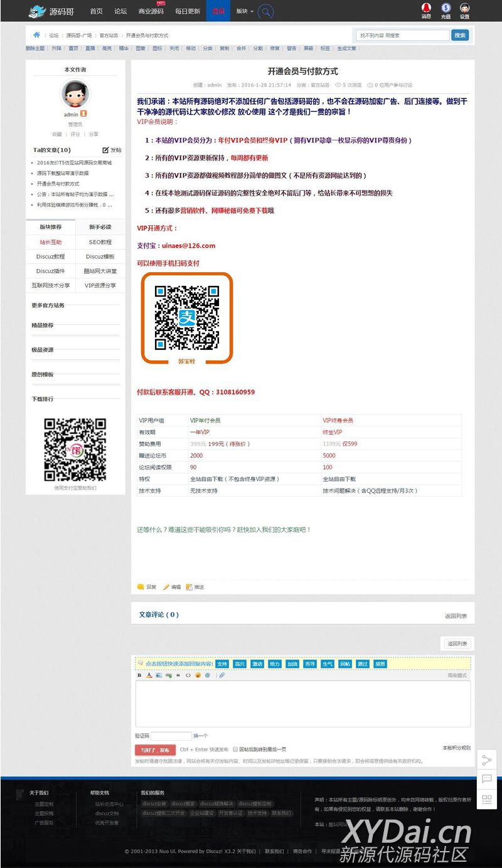
Task: Click the @ mention icon in editor
Action: pyautogui.click(x=207, y=675)
